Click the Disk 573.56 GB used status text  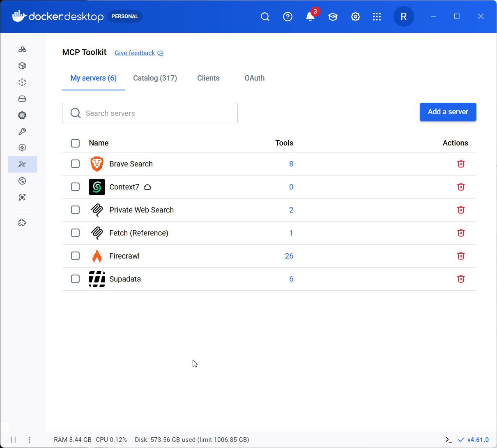[192, 440]
